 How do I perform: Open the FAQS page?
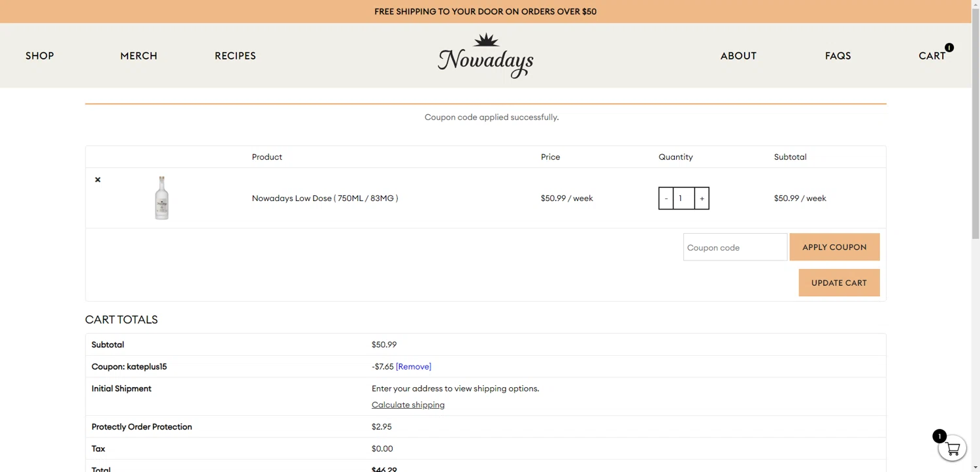pos(838,56)
